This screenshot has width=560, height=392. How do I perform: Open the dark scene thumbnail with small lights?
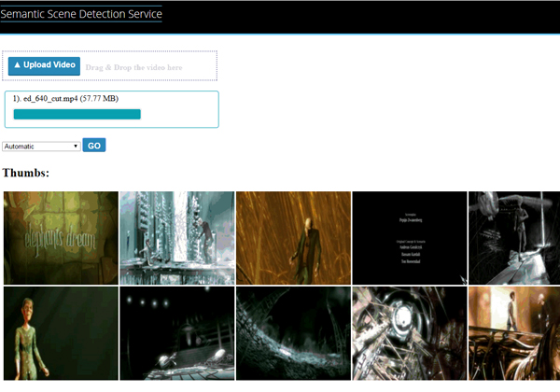(176, 333)
